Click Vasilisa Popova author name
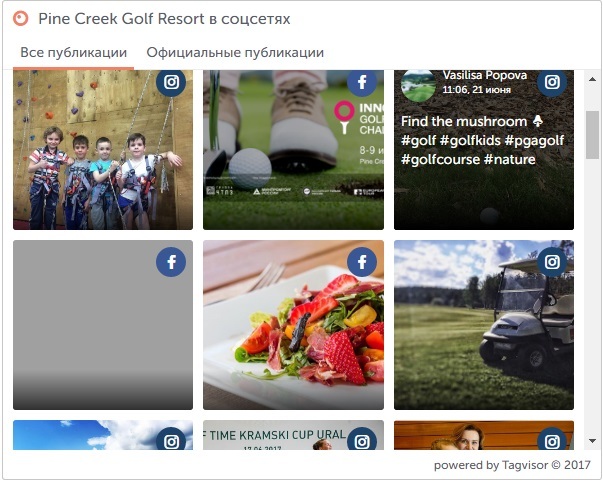The image size is (603, 482). pyautogui.click(x=485, y=75)
